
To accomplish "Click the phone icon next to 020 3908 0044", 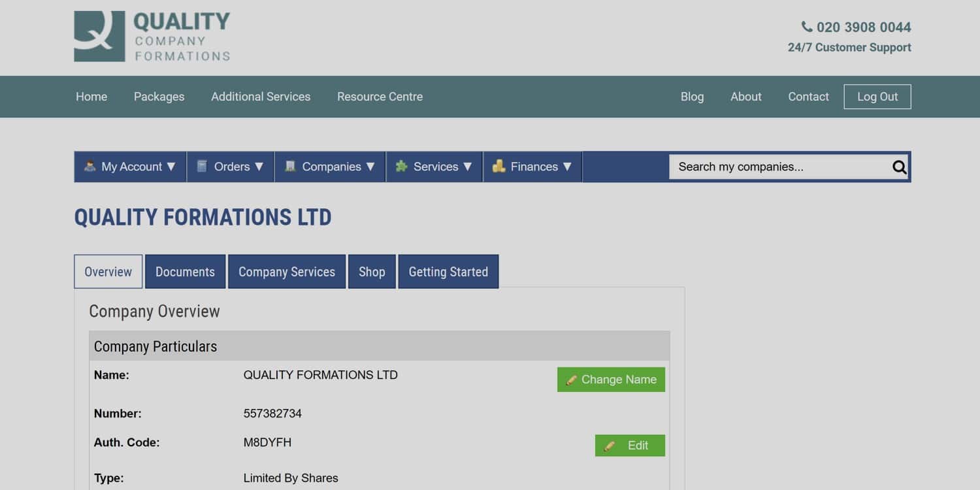I will (x=807, y=27).
